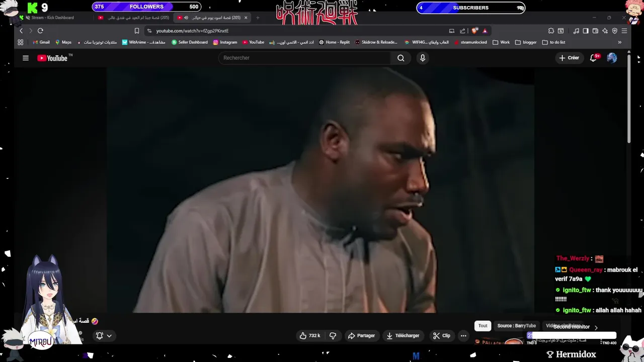Open the Seller Dashboard bookmark
The width and height of the screenshot is (644, 362).
click(189, 42)
